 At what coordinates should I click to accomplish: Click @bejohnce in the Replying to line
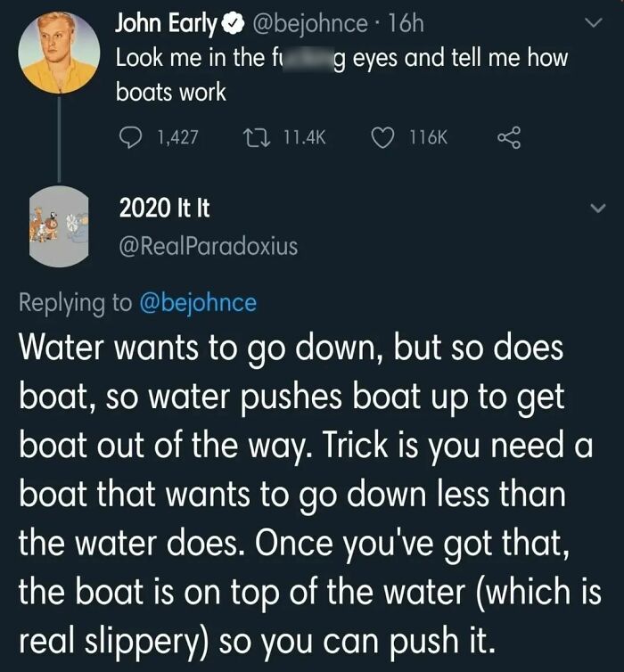click(197, 303)
